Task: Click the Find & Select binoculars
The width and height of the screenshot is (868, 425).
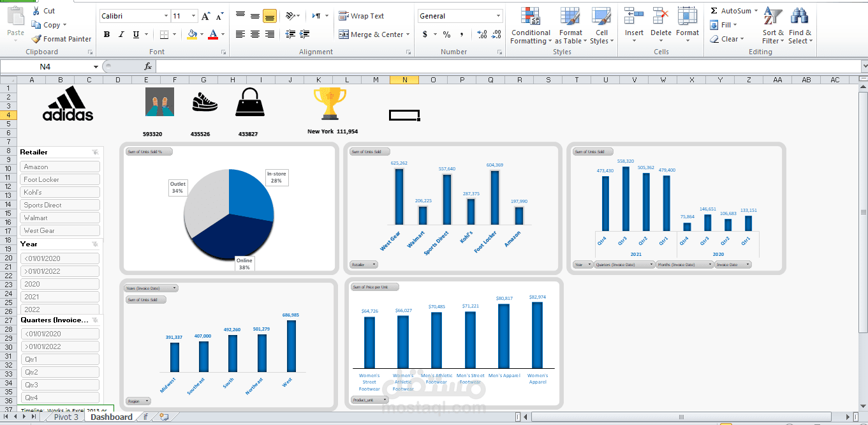Action: [x=799, y=26]
